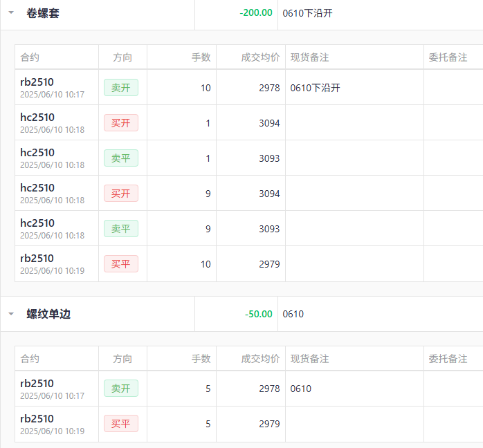
Task: Click 0610 note cell in 螺纹单边 卖开 row
Action: (x=301, y=389)
